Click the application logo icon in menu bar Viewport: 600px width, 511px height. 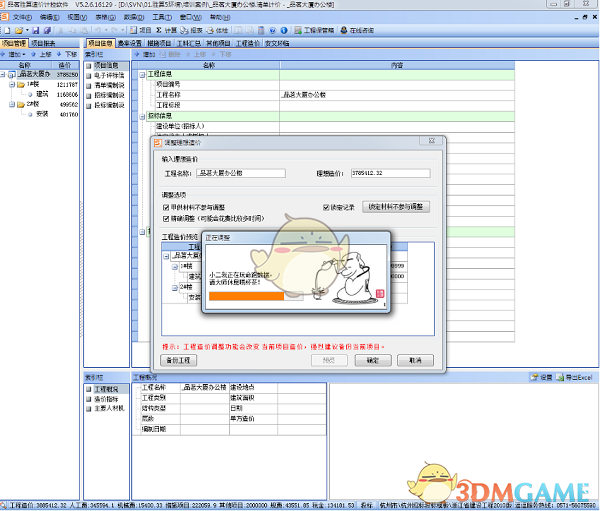[x=4, y=17]
